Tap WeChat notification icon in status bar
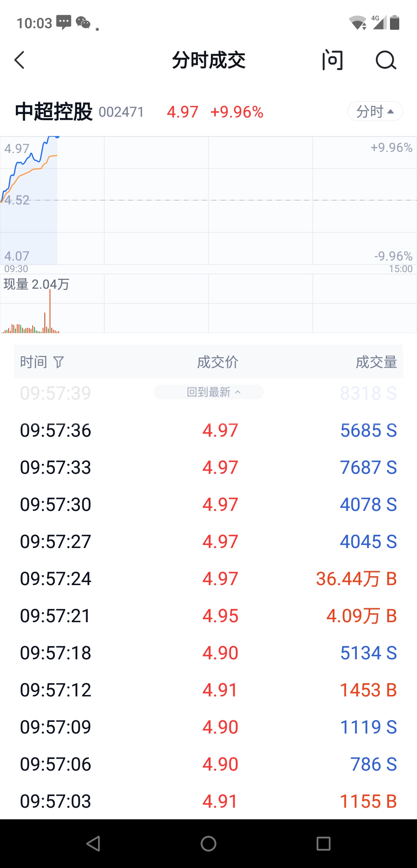417x868 pixels. coord(83,23)
